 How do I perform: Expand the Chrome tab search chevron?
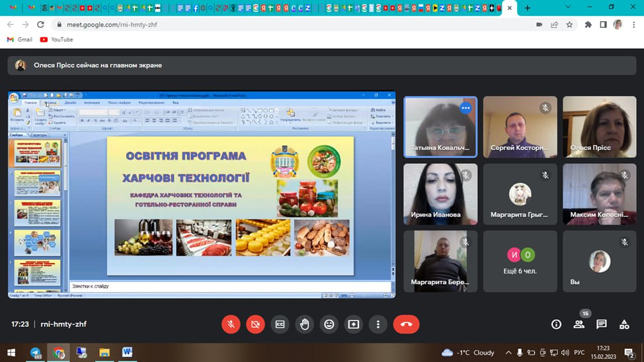coord(568,7)
